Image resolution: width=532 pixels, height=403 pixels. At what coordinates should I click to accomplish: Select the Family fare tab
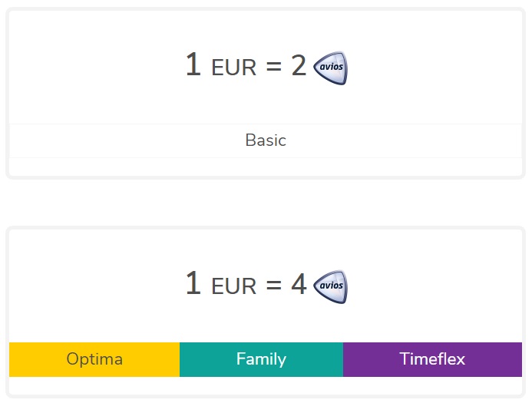pos(261,359)
